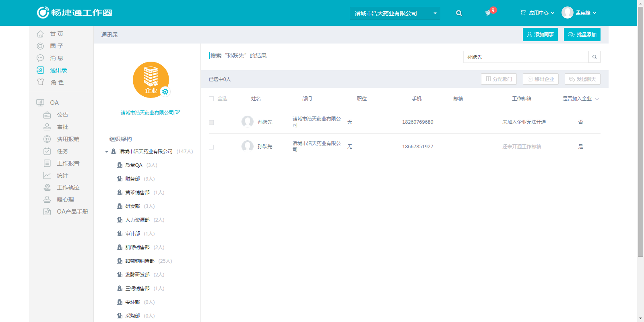Click the 审批 approval icon
This screenshot has width=644, height=322.
[x=47, y=127]
